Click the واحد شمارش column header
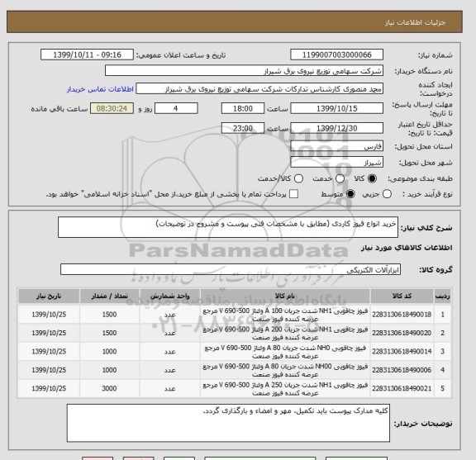The width and height of the screenshot is (476, 460). click(170, 296)
